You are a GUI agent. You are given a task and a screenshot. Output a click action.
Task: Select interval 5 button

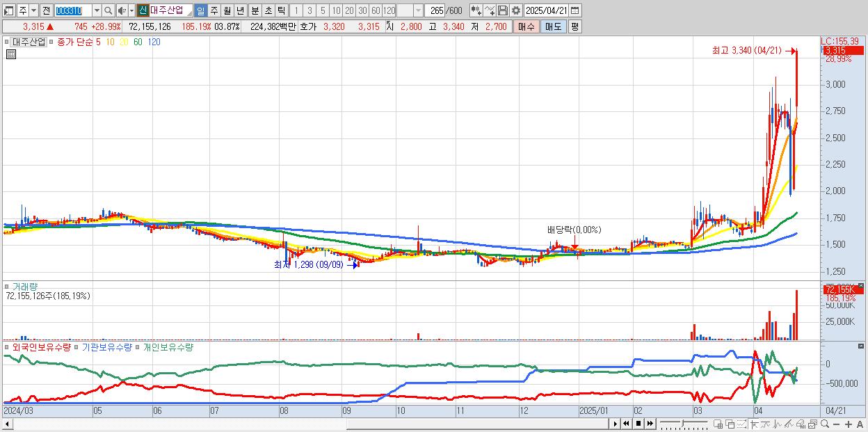point(322,10)
